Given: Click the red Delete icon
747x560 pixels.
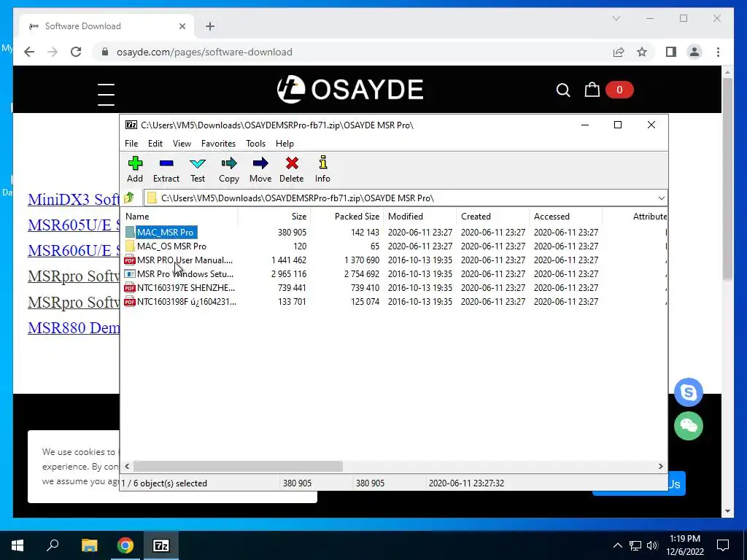Looking at the screenshot, I should pos(292,164).
